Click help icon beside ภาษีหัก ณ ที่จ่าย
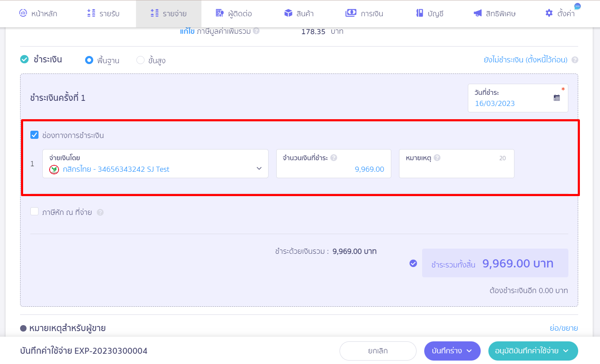This screenshot has height=364, width=600. click(x=100, y=212)
